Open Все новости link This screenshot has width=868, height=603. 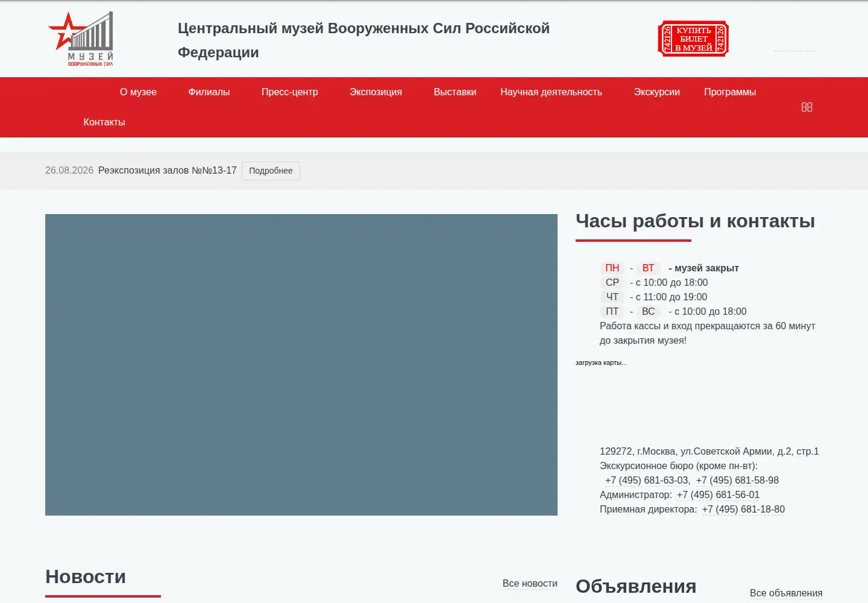point(530,584)
